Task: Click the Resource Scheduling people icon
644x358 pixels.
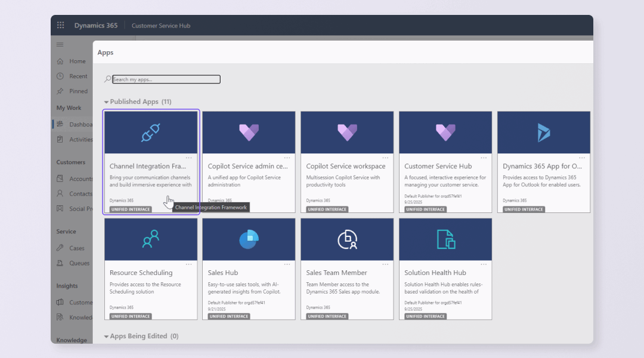Action: point(150,239)
